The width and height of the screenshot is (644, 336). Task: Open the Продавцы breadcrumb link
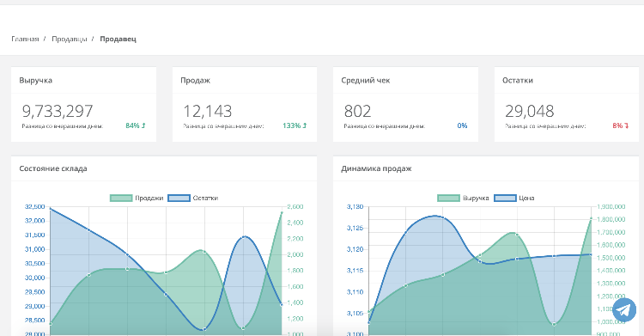pyautogui.click(x=69, y=39)
